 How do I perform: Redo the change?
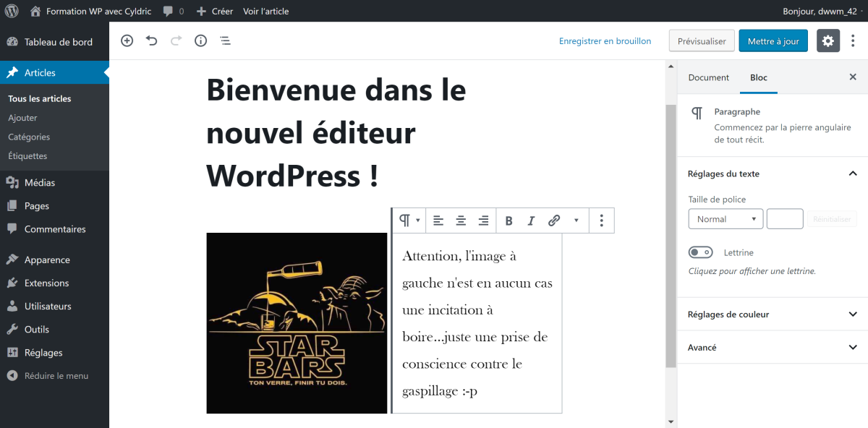coord(176,40)
